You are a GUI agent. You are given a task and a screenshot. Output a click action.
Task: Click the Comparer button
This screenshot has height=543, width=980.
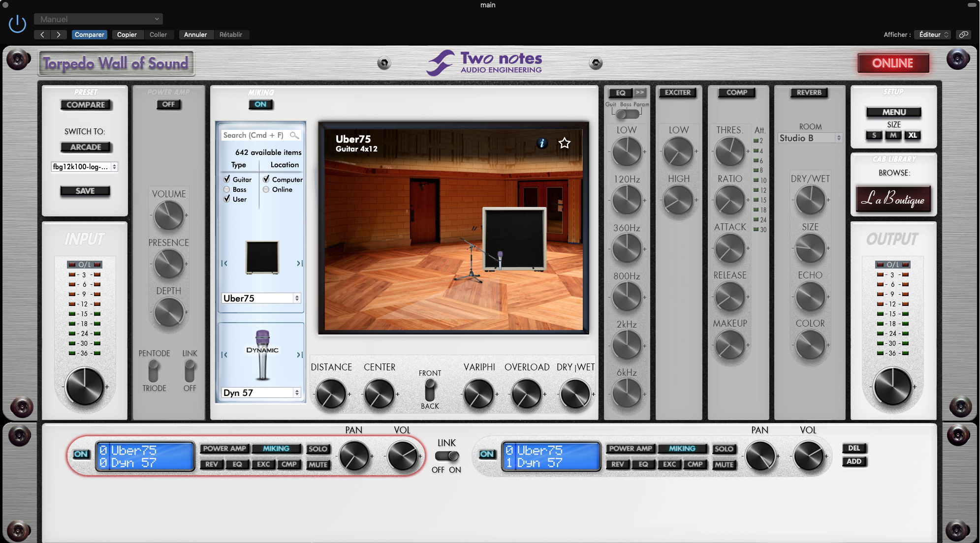click(x=89, y=34)
